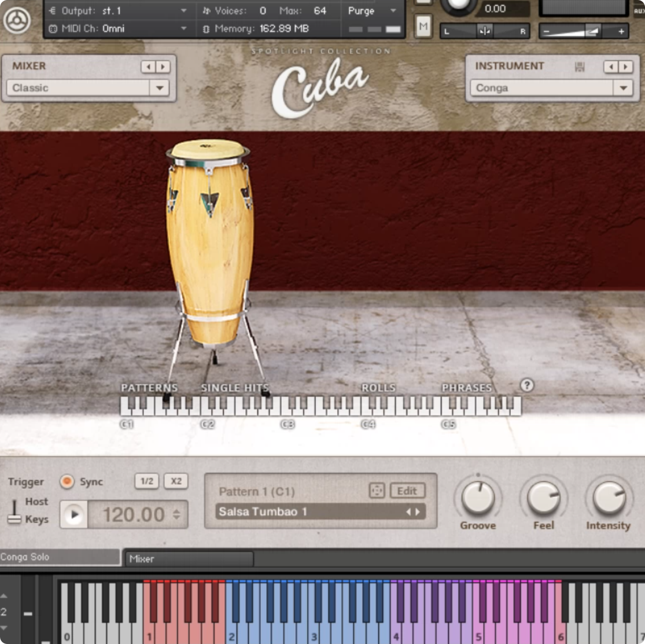
Task: Click the PATTERNS keyboard section label
Action: (x=149, y=388)
